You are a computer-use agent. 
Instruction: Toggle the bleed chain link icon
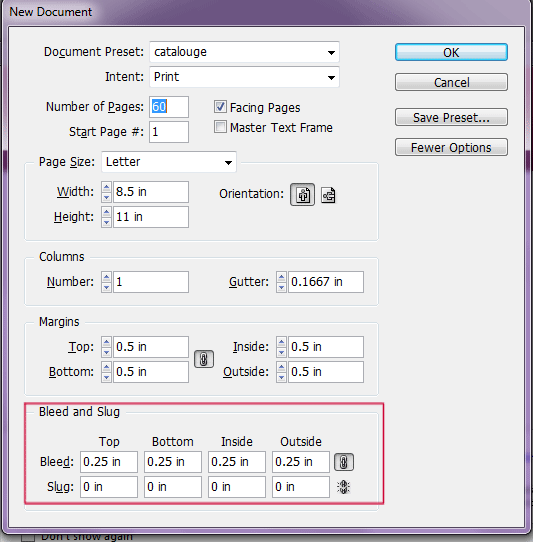coord(344,462)
